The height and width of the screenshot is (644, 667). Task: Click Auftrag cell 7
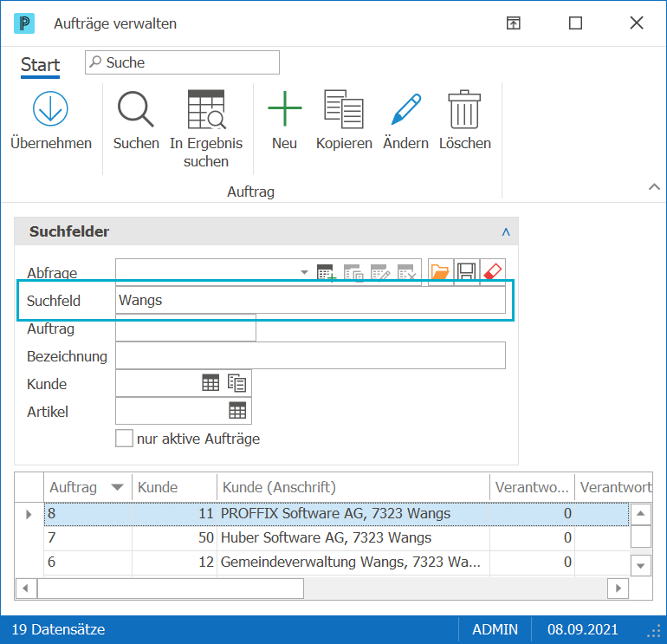point(87,537)
